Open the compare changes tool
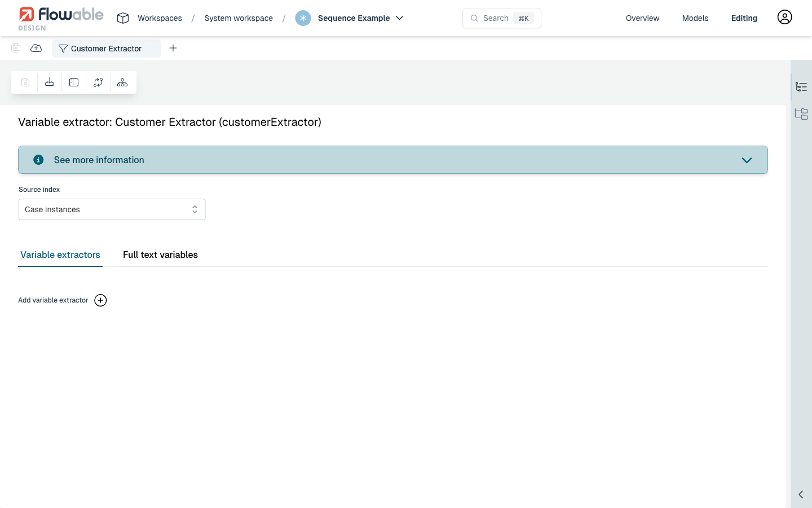The image size is (812, 508). [x=98, y=82]
